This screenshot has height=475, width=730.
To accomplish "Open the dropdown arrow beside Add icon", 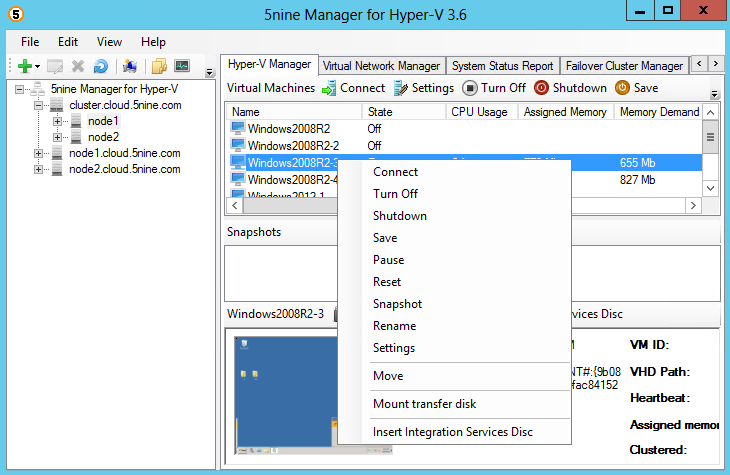I will [x=36, y=67].
